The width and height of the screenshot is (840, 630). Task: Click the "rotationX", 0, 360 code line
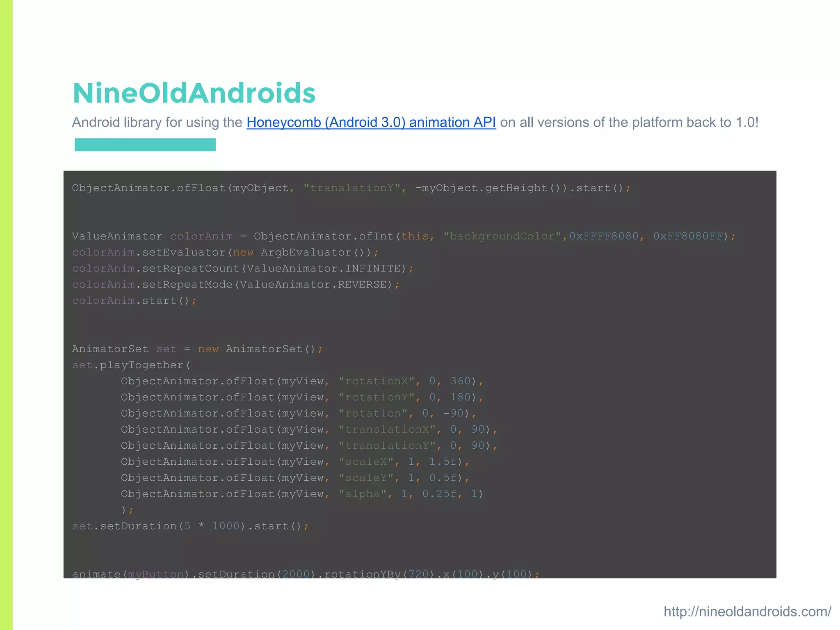302,381
